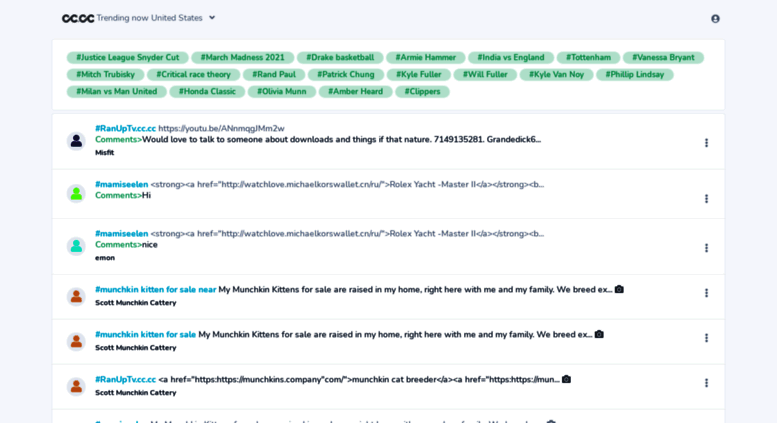Image resolution: width=777 pixels, height=423 pixels.
Task: Click the #Honda Classic tag
Action: tap(207, 91)
